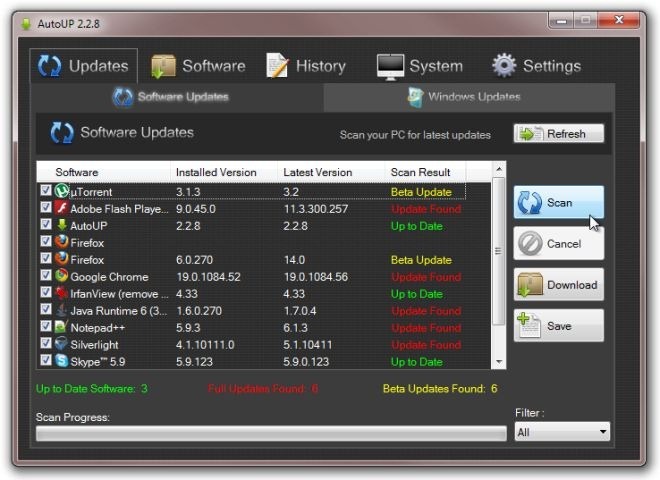
Task: Click the Google Chrome icon
Action: [62, 276]
